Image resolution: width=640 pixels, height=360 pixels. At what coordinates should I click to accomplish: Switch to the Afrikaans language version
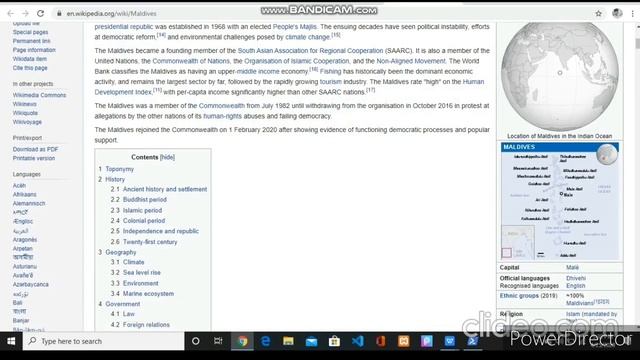click(24, 194)
